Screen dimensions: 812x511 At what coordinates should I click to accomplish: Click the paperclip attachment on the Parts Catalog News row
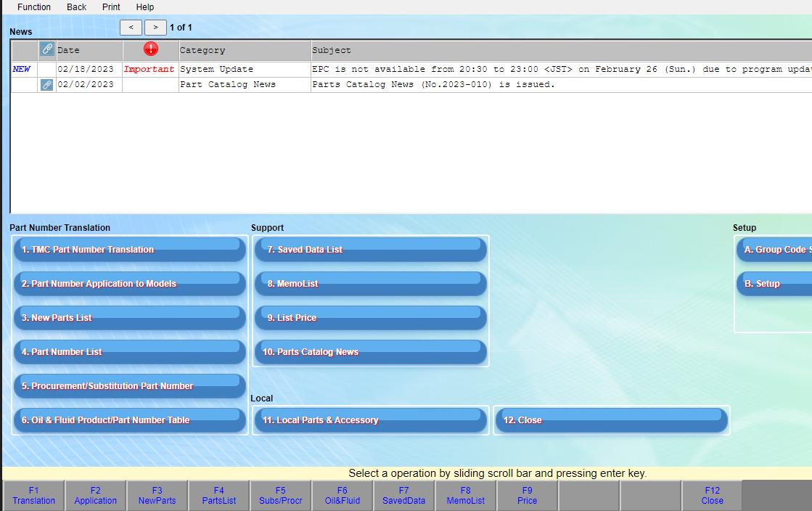[x=46, y=84]
